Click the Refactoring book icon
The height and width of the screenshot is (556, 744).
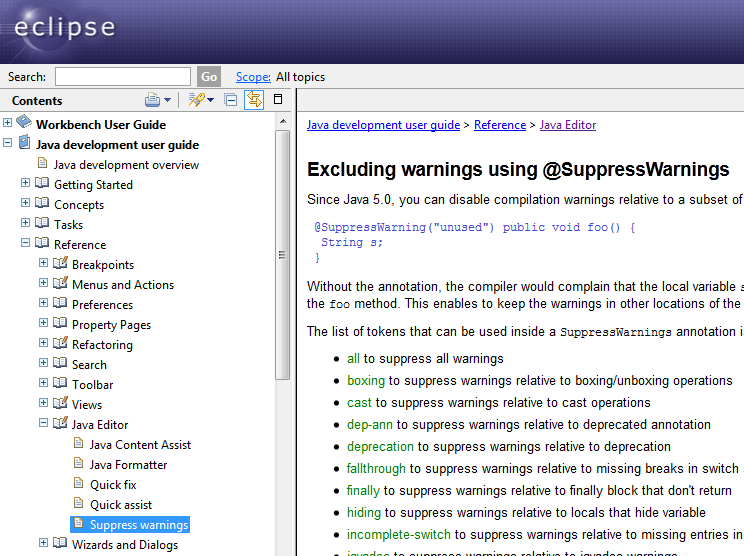pyautogui.click(x=60, y=343)
